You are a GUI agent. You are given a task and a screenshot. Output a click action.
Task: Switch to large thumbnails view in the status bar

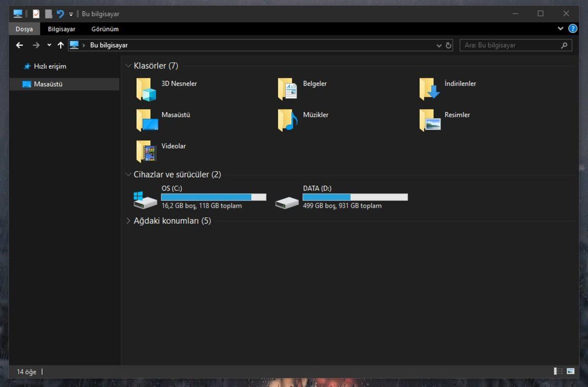tap(570, 371)
